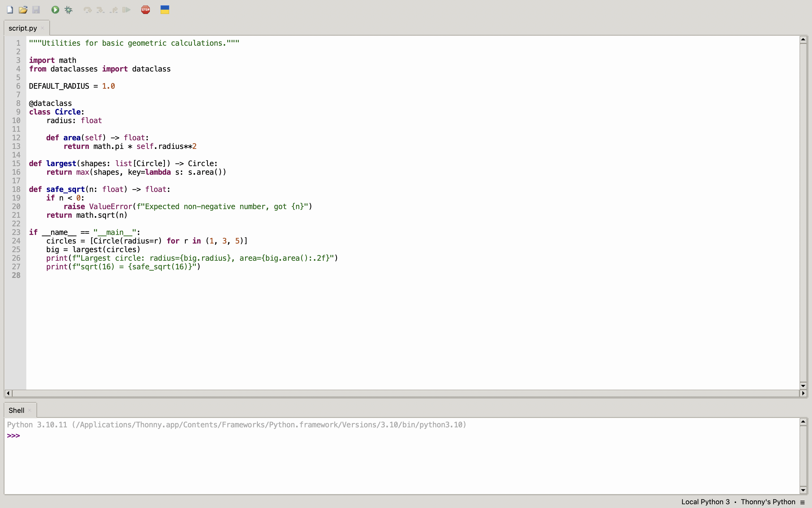Debug current script with bug icon
The width and height of the screenshot is (812, 508).
68,10
